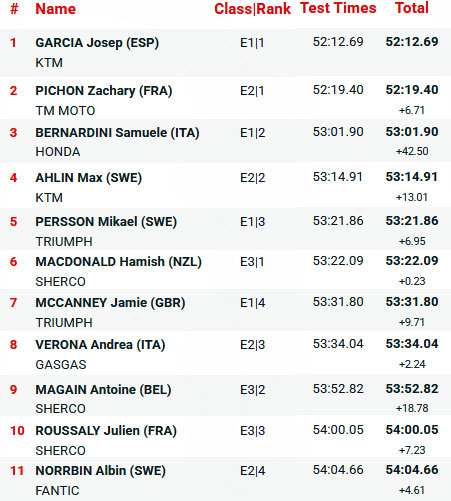The height and width of the screenshot is (501, 451).
Task: Click total time 52:12.69 in bold
Action: pyautogui.click(x=412, y=42)
